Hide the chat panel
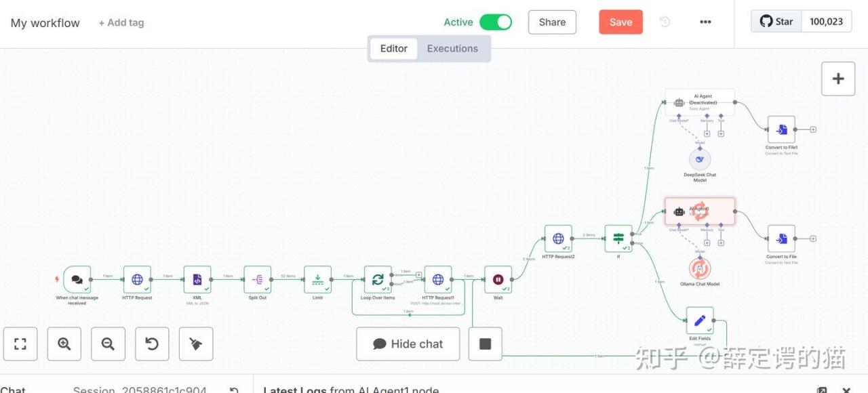 coord(408,344)
